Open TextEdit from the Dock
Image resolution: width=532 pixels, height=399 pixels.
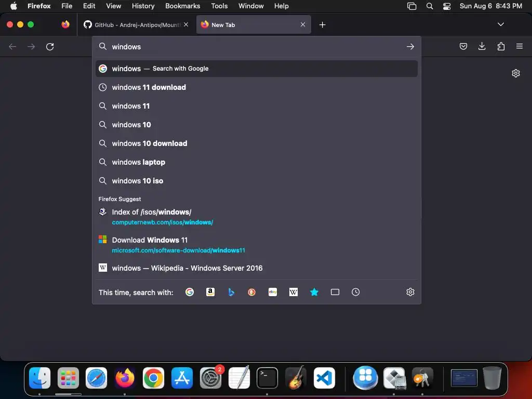(x=239, y=378)
